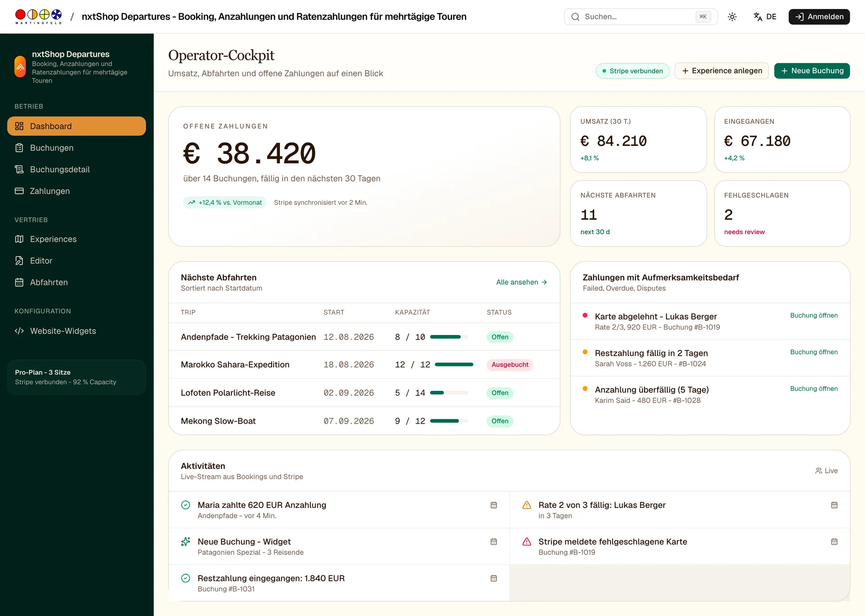Open the Editor sidebar icon
Viewport: 865px width, 616px height.
coord(19,261)
